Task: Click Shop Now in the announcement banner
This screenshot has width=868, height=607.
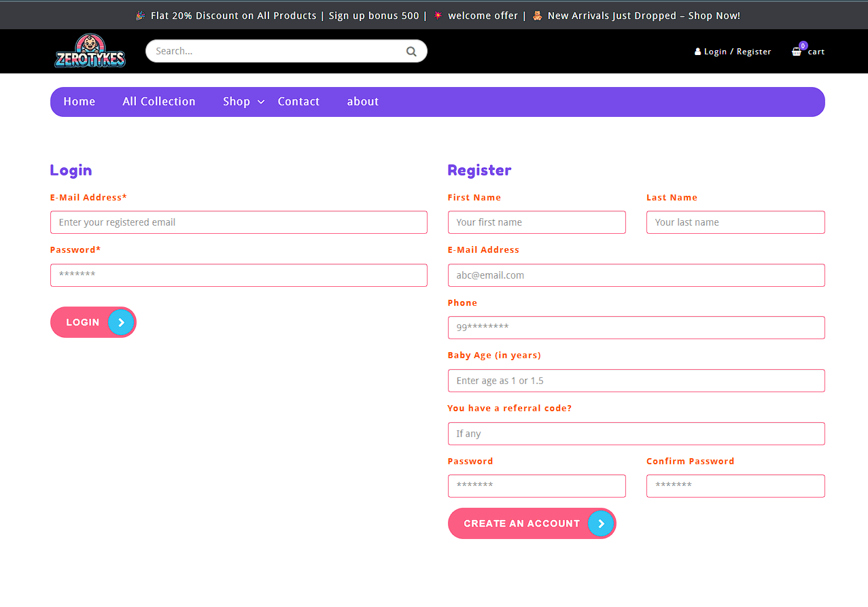Action: click(714, 15)
